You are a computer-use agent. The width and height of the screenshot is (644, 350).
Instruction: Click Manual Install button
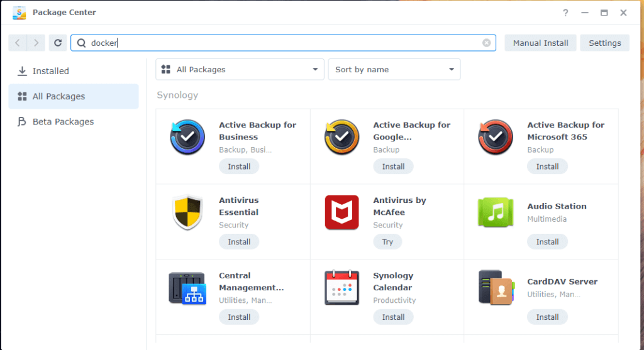tap(540, 43)
